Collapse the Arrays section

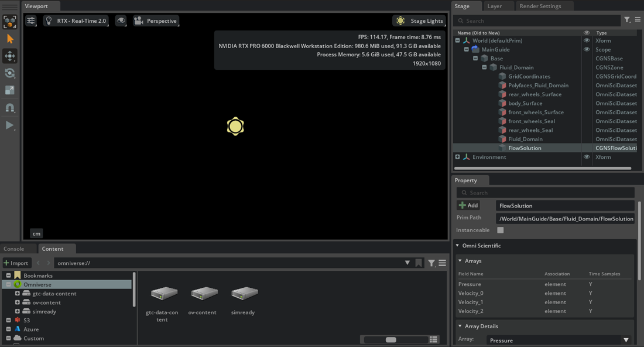(460, 261)
